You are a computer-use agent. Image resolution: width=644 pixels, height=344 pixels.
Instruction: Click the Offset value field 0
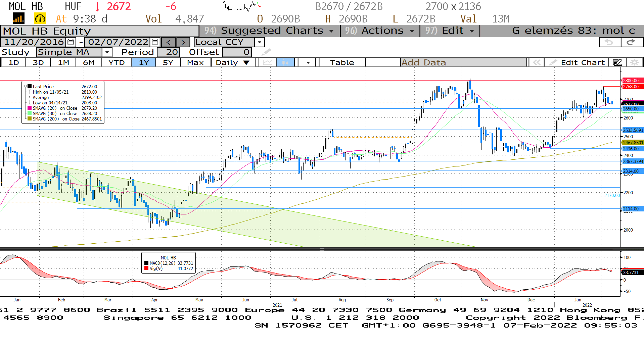click(237, 52)
